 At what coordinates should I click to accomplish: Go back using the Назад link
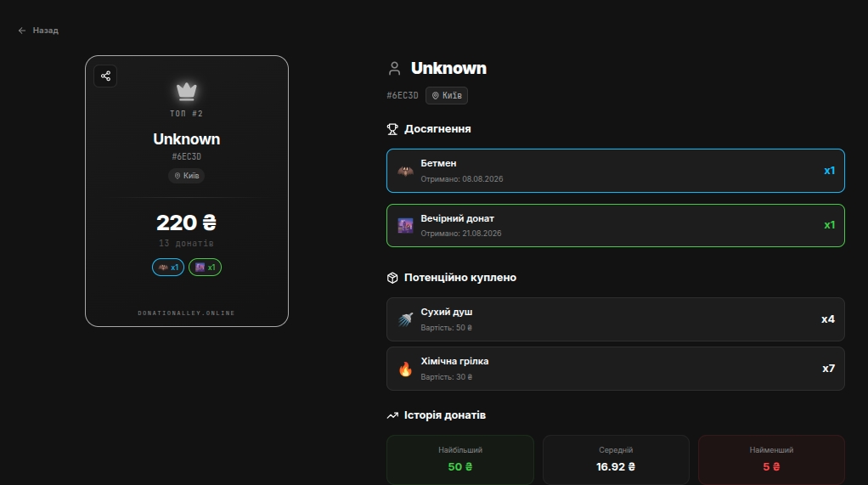click(x=38, y=31)
